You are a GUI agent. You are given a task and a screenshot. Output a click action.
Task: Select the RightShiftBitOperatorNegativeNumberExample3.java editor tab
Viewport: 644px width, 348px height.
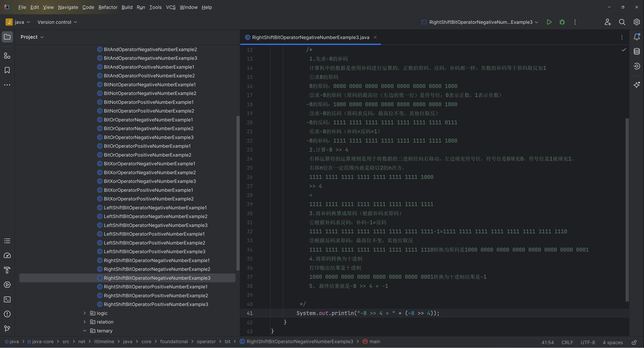pos(310,37)
